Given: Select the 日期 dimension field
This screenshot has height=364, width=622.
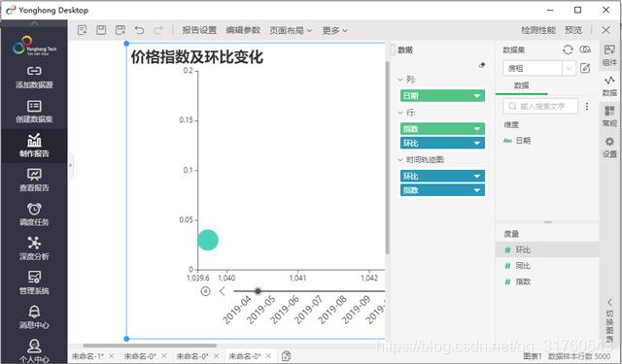Looking at the screenshot, I should point(523,141).
